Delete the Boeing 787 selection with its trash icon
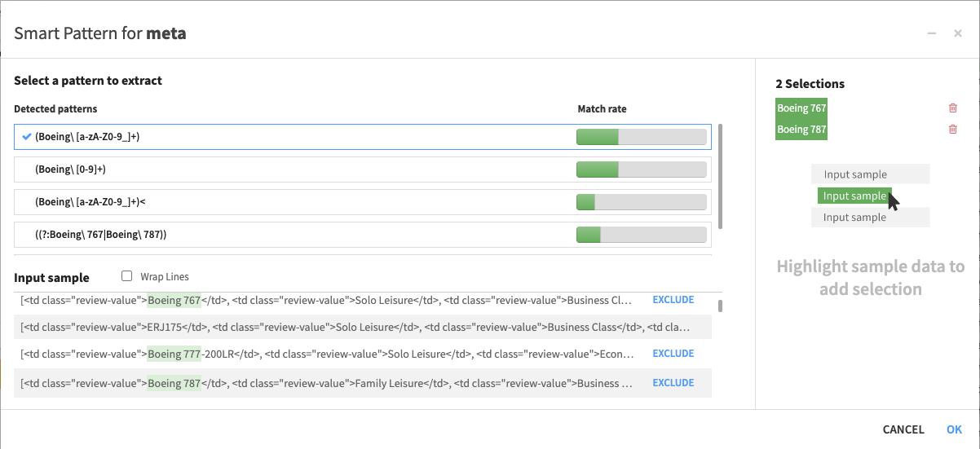 pos(952,129)
